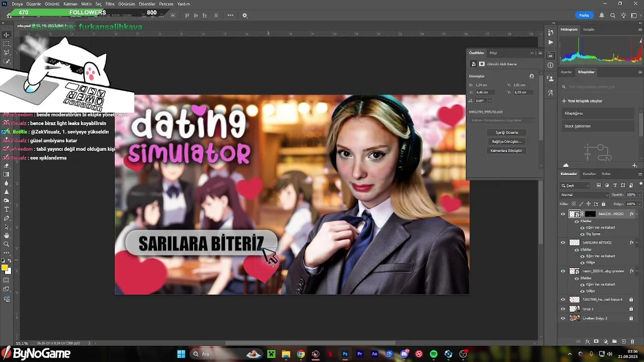Collapse effects of resim_2025 layer
This screenshot has width=644, height=362.
[636, 271]
